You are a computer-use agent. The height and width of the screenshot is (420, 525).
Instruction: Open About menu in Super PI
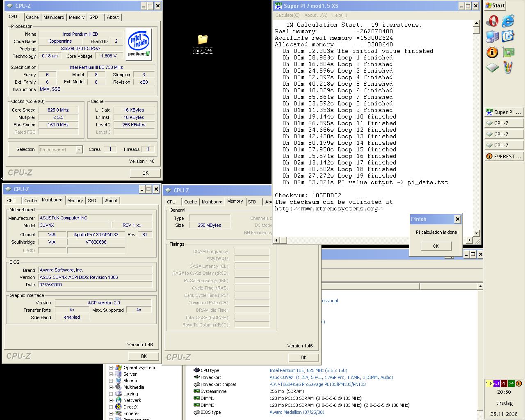[x=316, y=15]
